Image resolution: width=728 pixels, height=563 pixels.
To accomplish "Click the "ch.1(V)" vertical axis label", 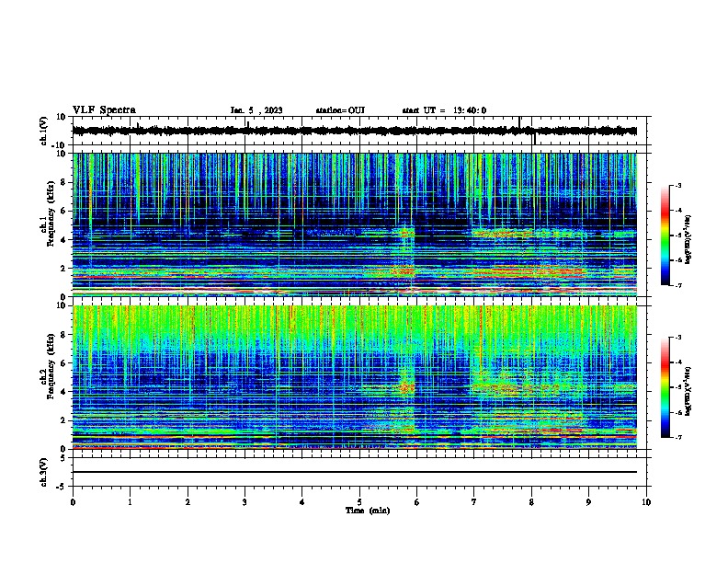I will tap(44, 131).
